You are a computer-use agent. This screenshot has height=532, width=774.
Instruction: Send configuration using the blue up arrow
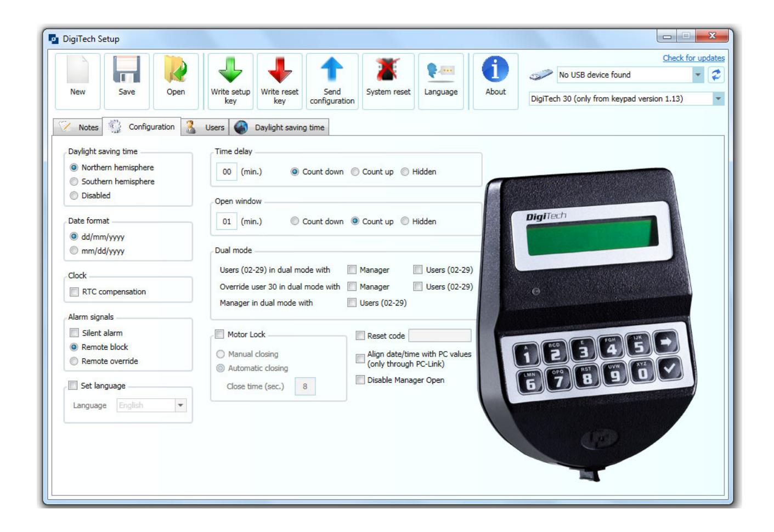[x=332, y=81]
